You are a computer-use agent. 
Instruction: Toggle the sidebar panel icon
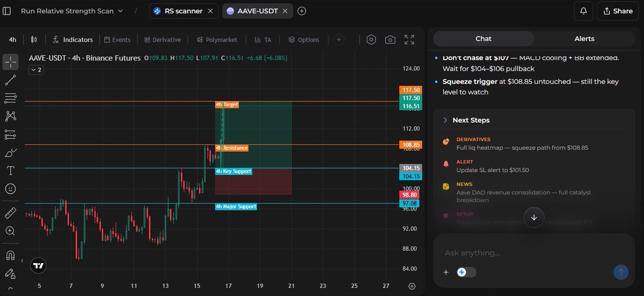(6, 11)
